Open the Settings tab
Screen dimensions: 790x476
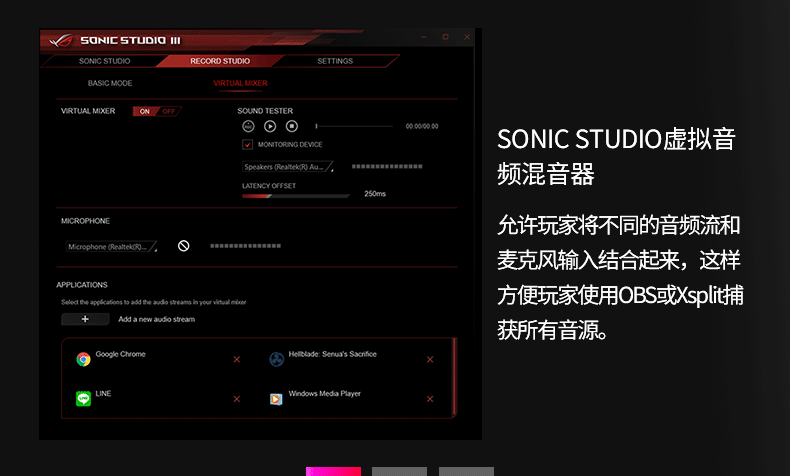tap(335, 61)
